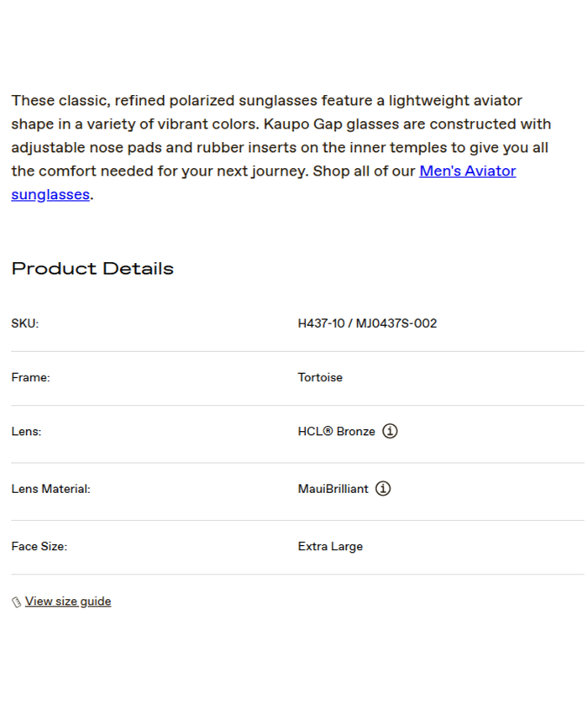Click the Frame label
This screenshot has width=588, height=714.
click(x=30, y=377)
